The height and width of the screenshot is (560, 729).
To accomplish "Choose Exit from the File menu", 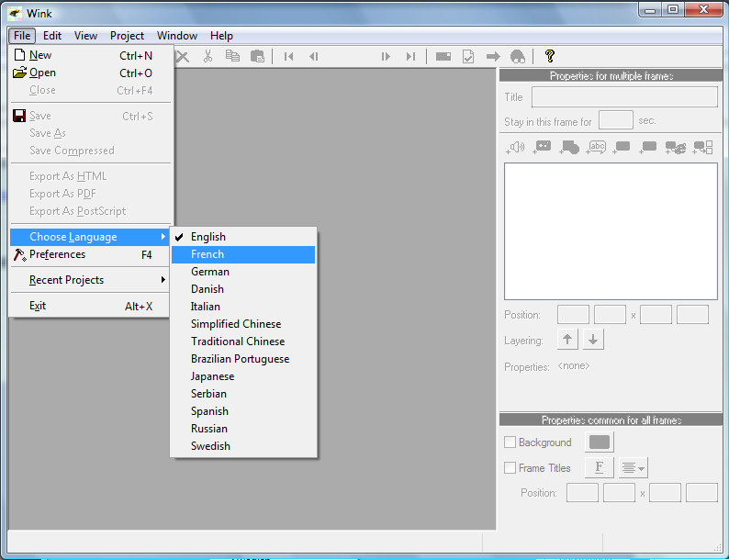I will coord(89,306).
